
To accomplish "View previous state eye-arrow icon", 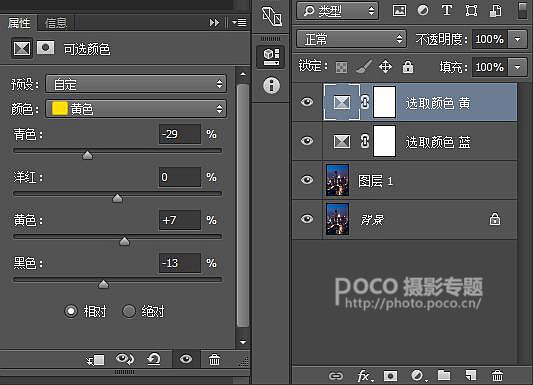I will pos(125,359).
